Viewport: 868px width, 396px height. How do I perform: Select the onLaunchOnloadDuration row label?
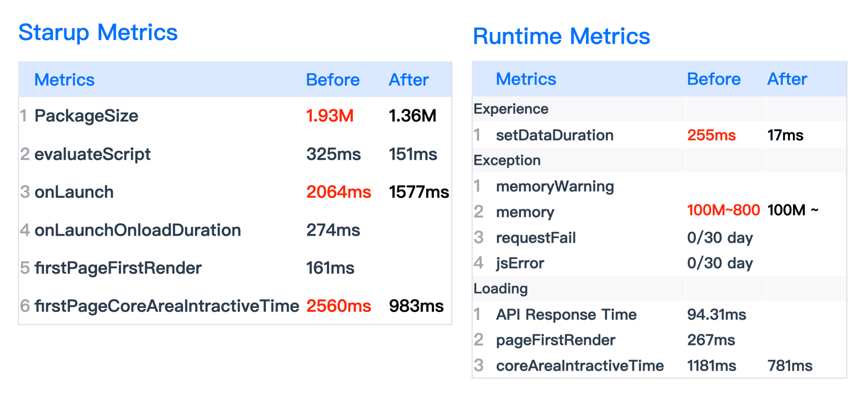[137, 230]
